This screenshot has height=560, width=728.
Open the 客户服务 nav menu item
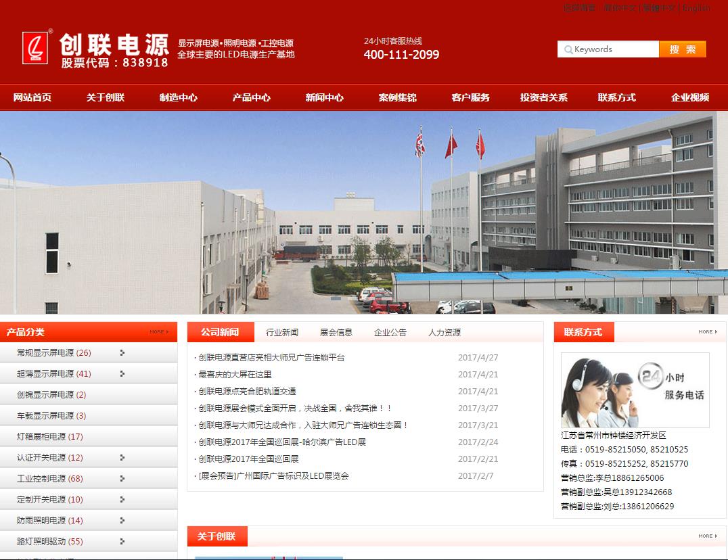(470, 97)
